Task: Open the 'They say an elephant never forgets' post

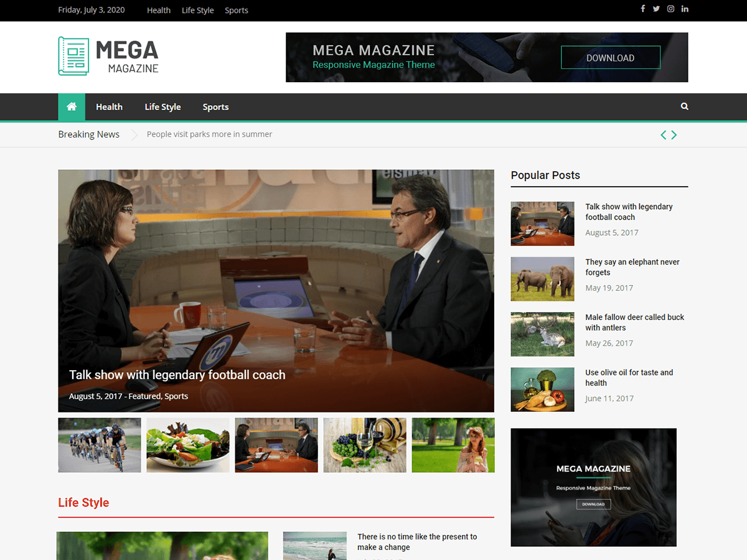Action: tap(632, 267)
